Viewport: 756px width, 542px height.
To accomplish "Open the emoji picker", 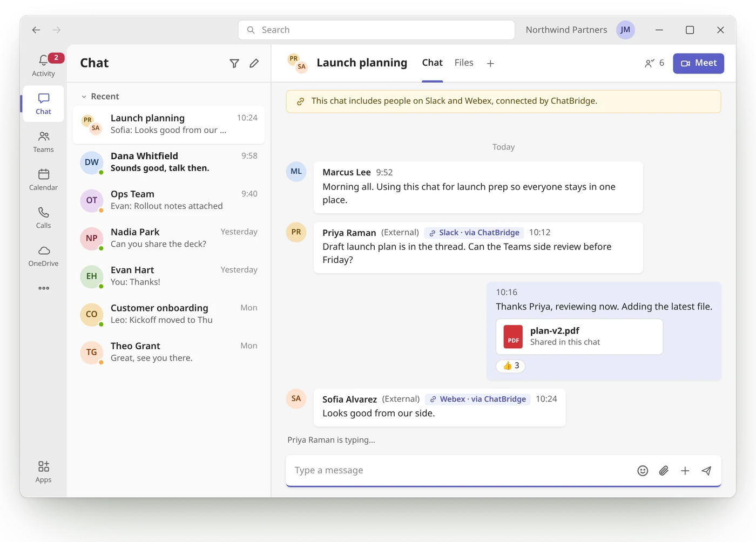I will pos(643,471).
